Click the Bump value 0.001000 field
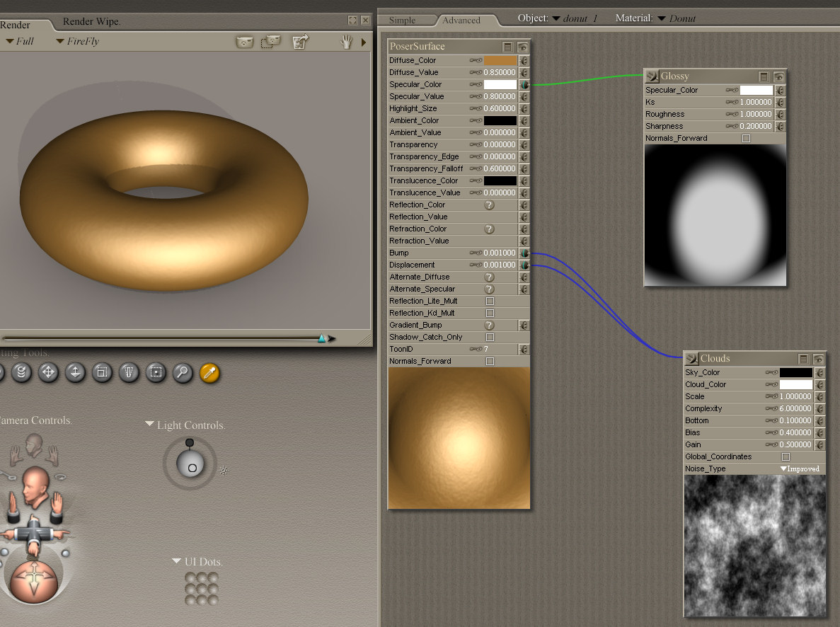 click(500, 253)
